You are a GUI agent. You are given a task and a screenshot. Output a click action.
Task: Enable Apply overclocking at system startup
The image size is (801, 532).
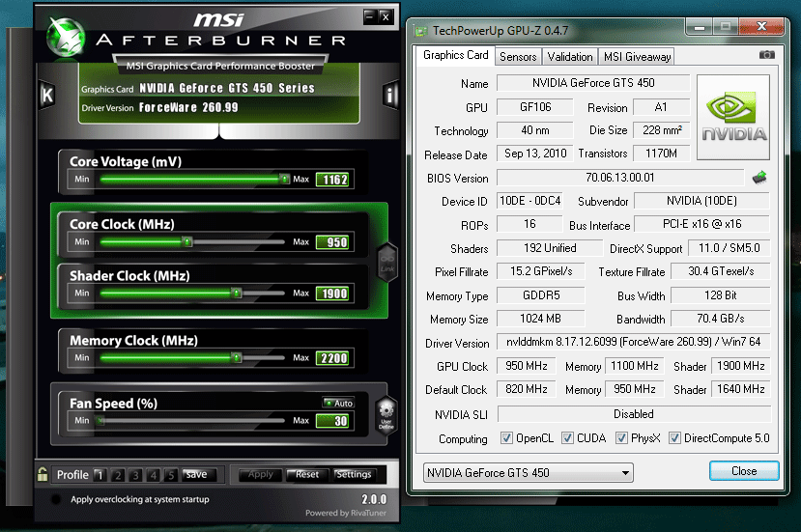pos(56,499)
